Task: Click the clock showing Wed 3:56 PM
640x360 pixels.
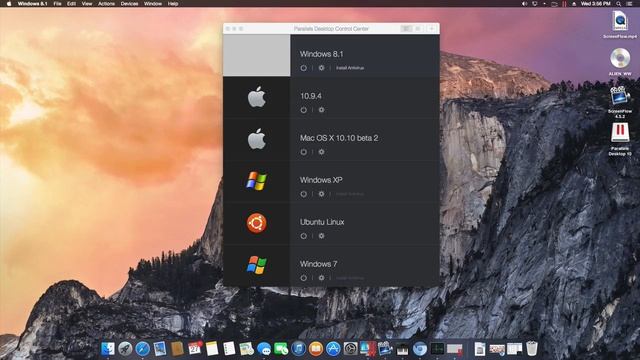Action: (596, 4)
